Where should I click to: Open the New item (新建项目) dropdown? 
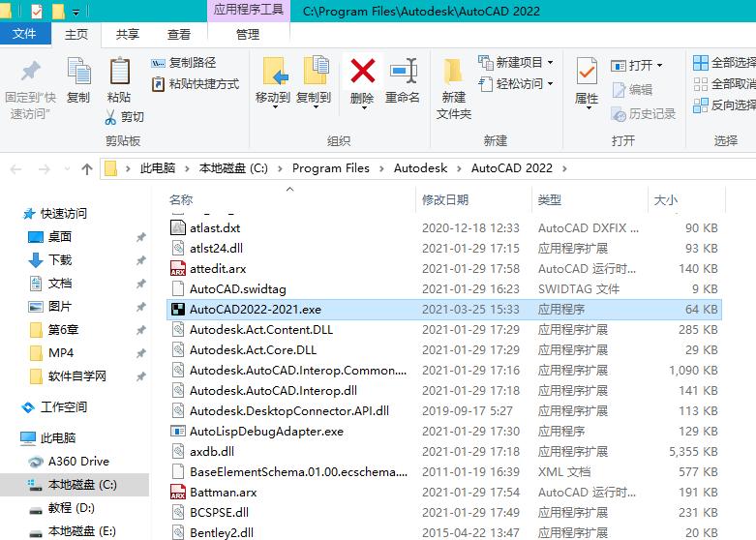[x=550, y=63]
